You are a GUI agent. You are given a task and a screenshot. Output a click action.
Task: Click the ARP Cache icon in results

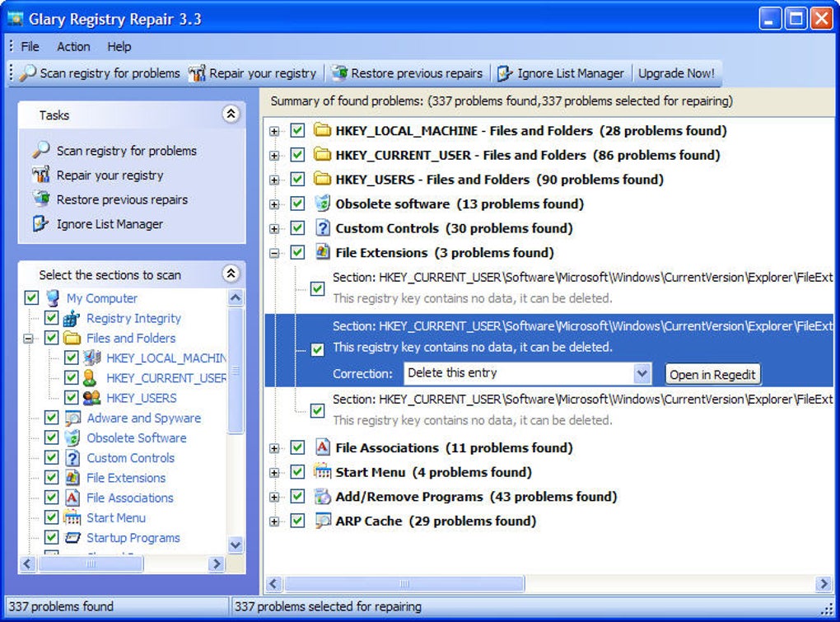point(322,520)
